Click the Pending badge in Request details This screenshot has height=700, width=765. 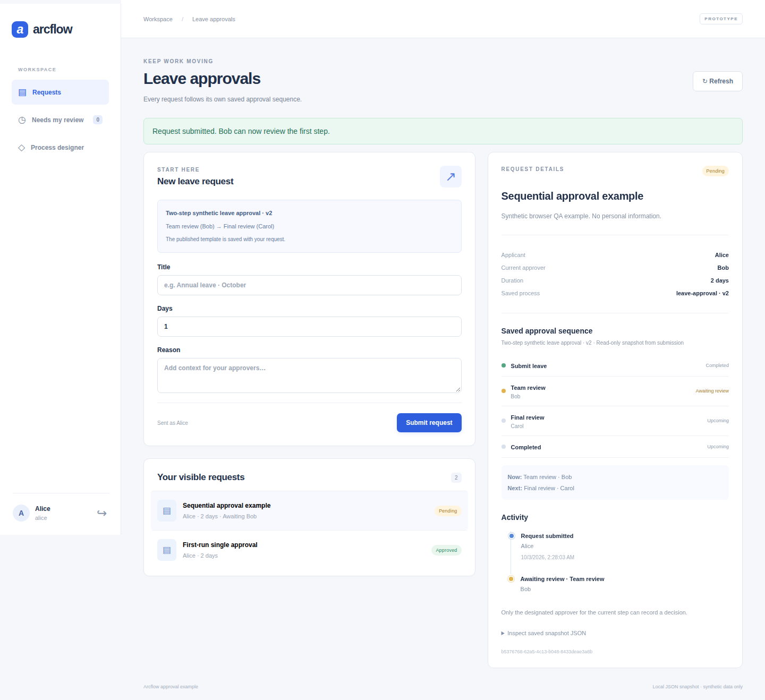tap(715, 171)
